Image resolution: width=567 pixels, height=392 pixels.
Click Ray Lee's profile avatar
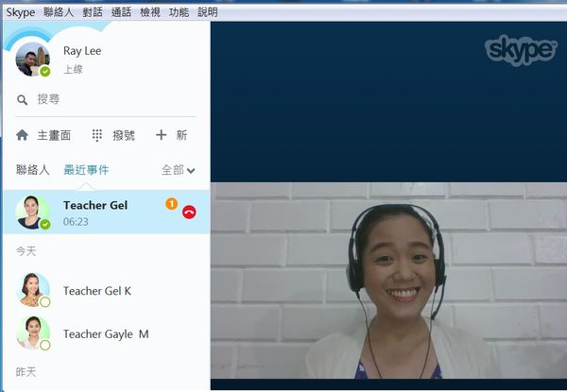[33, 59]
